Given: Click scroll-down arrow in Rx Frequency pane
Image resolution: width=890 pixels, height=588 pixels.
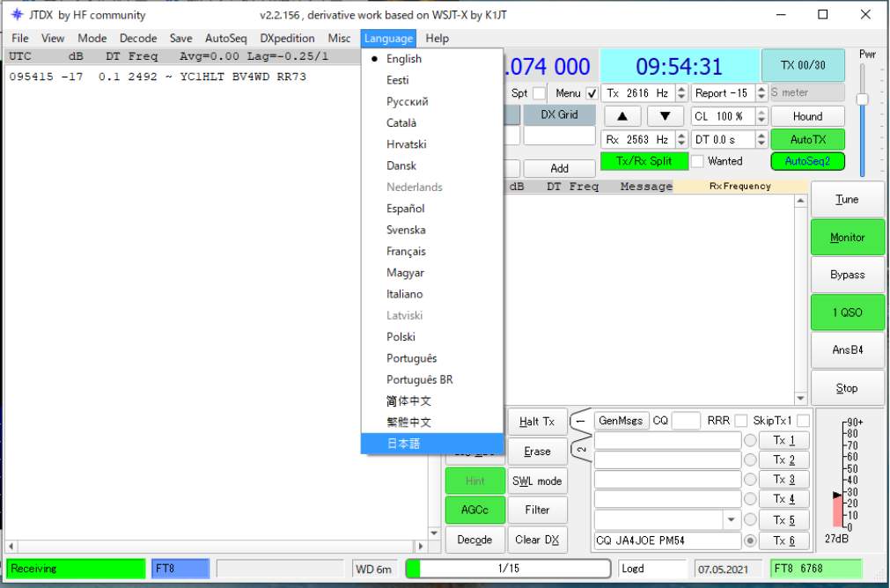Looking at the screenshot, I should 800,399.
